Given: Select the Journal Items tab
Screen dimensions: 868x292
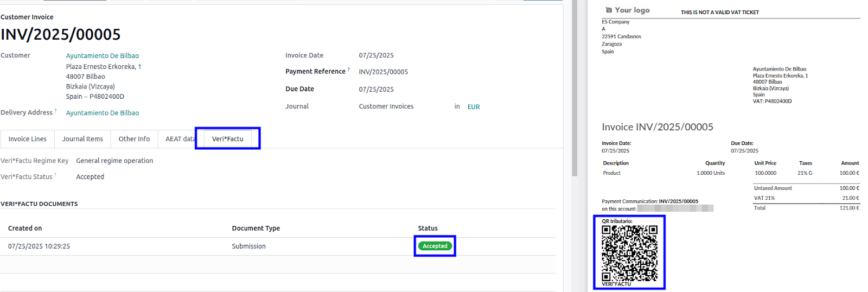Looking at the screenshot, I should 82,139.
